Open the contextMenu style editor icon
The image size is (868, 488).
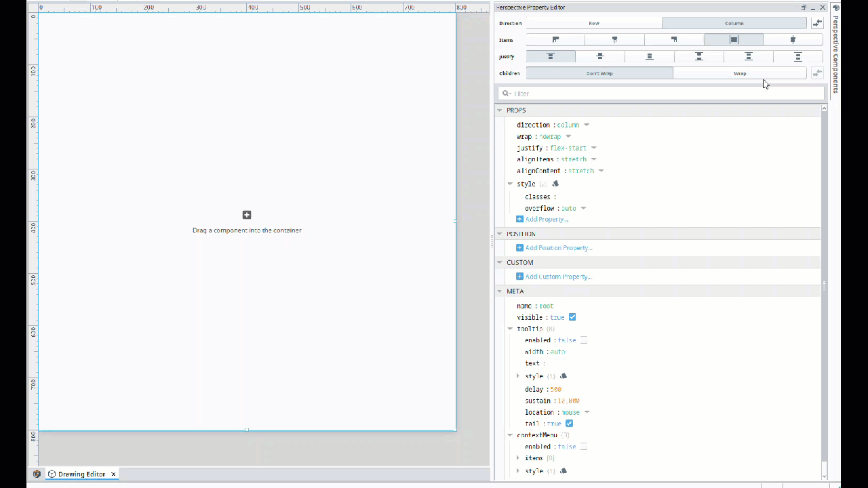click(563, 471)
